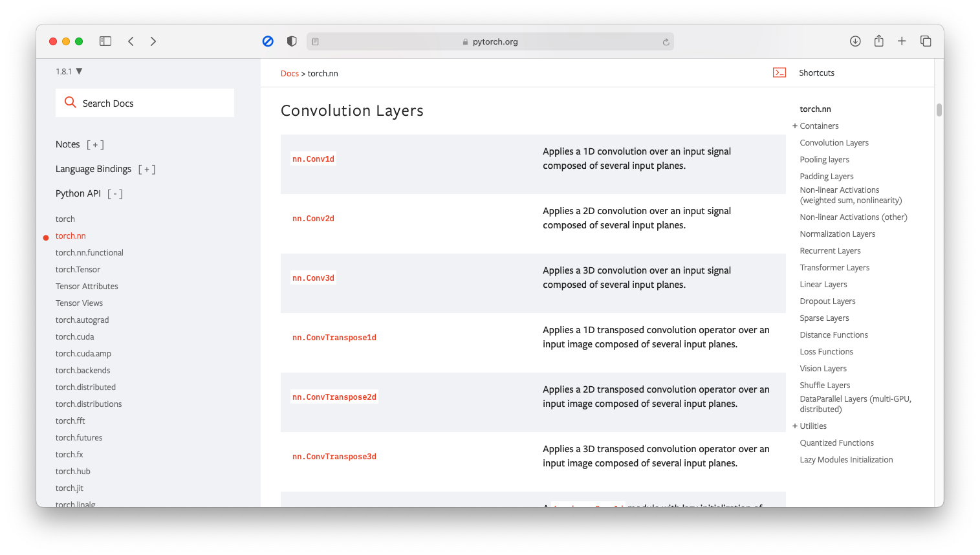Jump to Quantized Functions in outline
The width and height of the screenshot is (980, 555).
(x=836, y=443)
